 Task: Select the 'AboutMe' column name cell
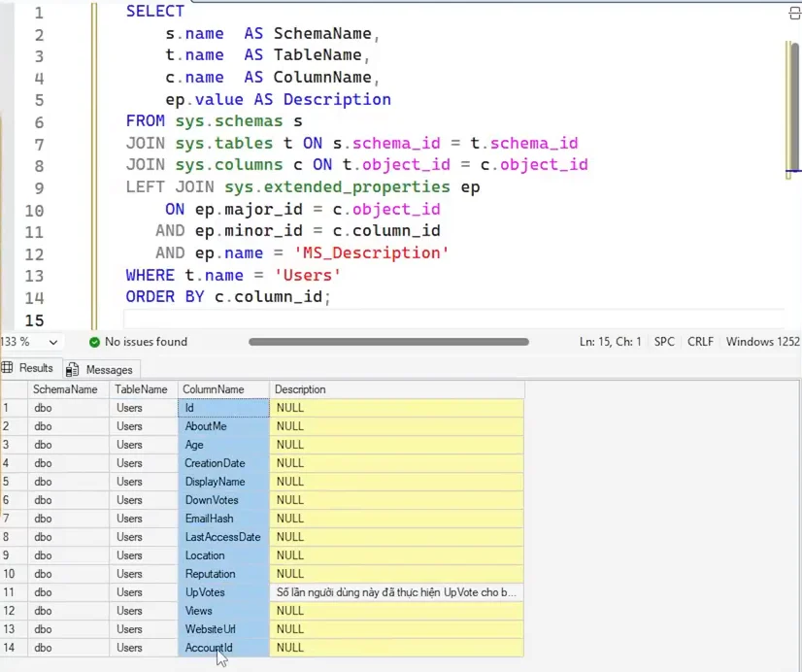click(223, 426)
